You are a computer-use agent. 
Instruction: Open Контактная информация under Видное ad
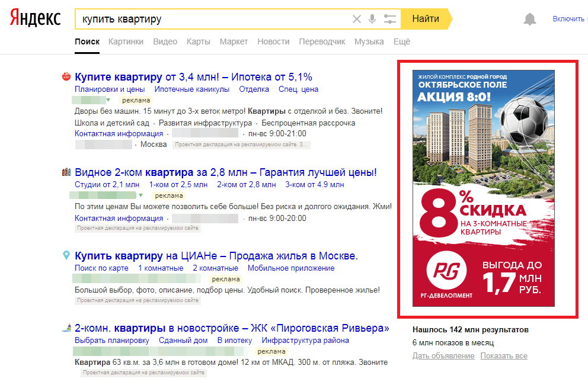point(119,218)
